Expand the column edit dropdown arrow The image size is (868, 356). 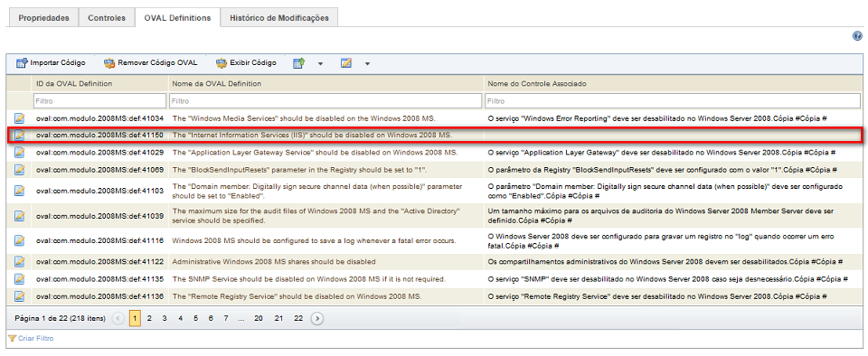point(367,63)
